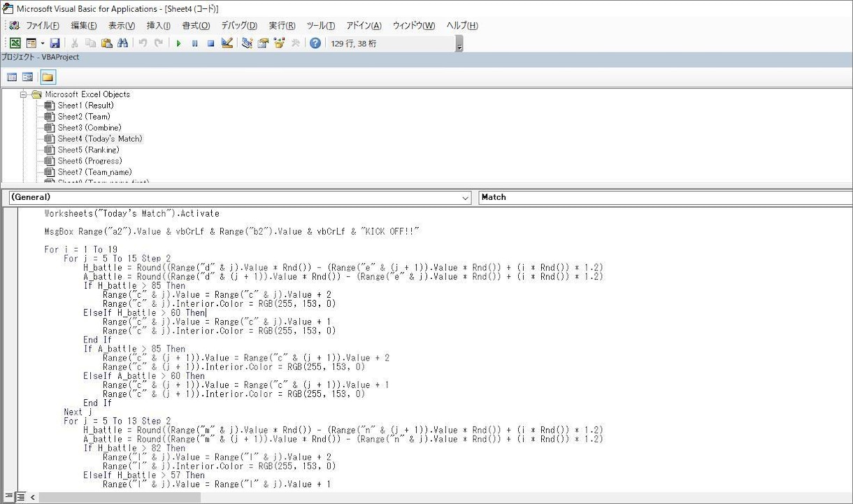The image size is (853, 504).
Task: Toggle Folders view in project pane
Action: [48, 77]
